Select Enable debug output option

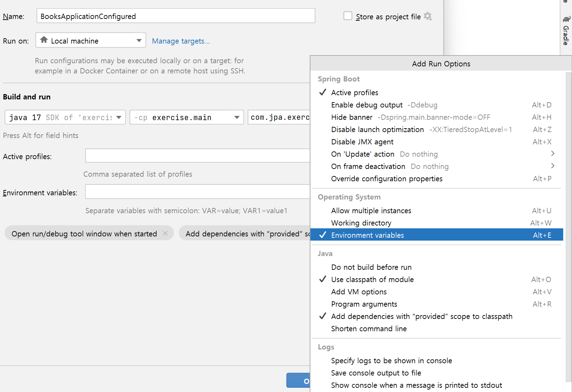pos(437,105)
